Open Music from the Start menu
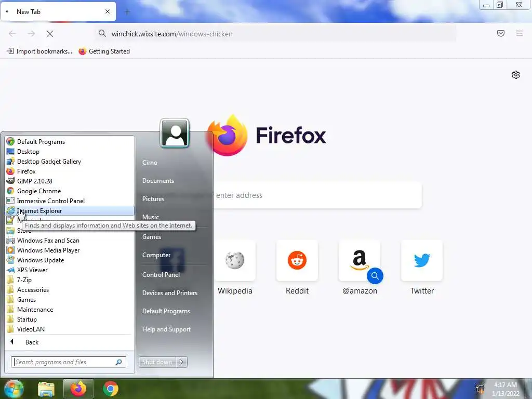The height and width of the screenshot is (399, 532). tap(150, 217)
